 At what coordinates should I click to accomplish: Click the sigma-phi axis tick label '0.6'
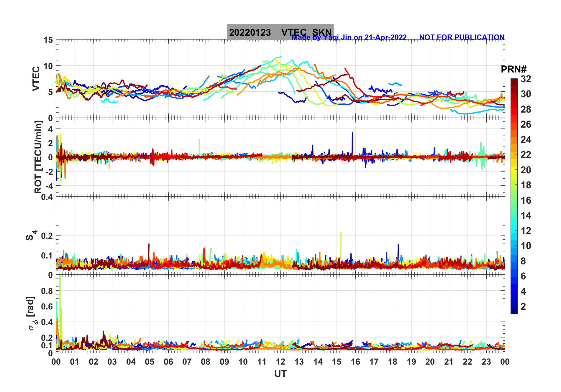click(47, 307)
